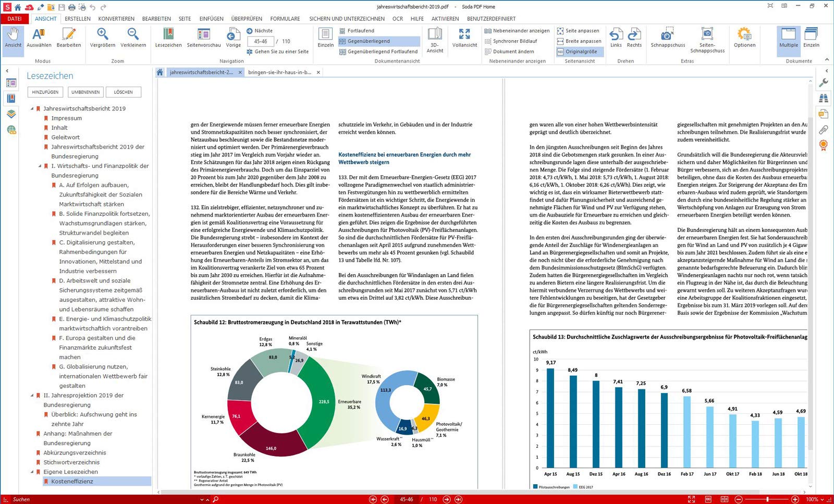834x504 pixels.
Task: Collapse the Eigene Lesezeichen node
Action: [x=32, y=472]
